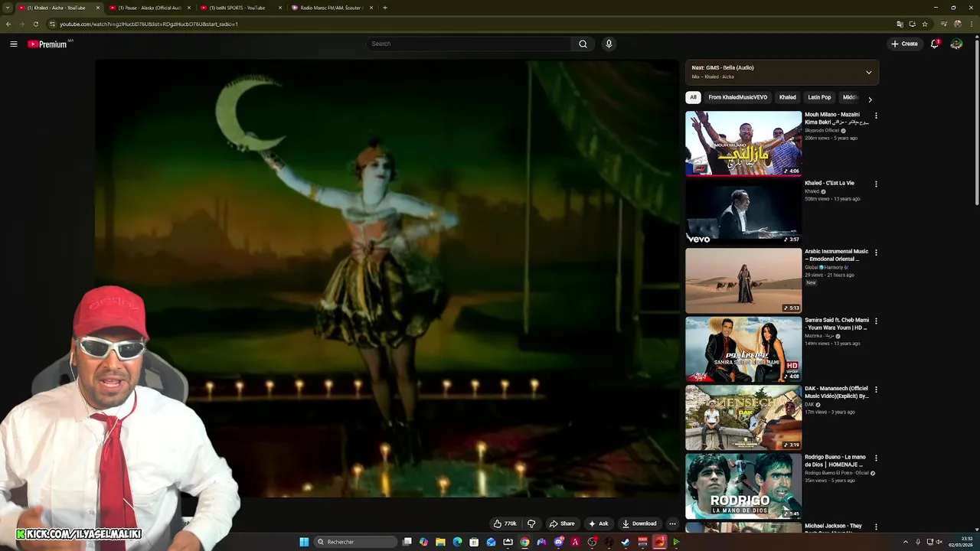
Task: Open the tab search dropdown in browser
Action: 7,8
